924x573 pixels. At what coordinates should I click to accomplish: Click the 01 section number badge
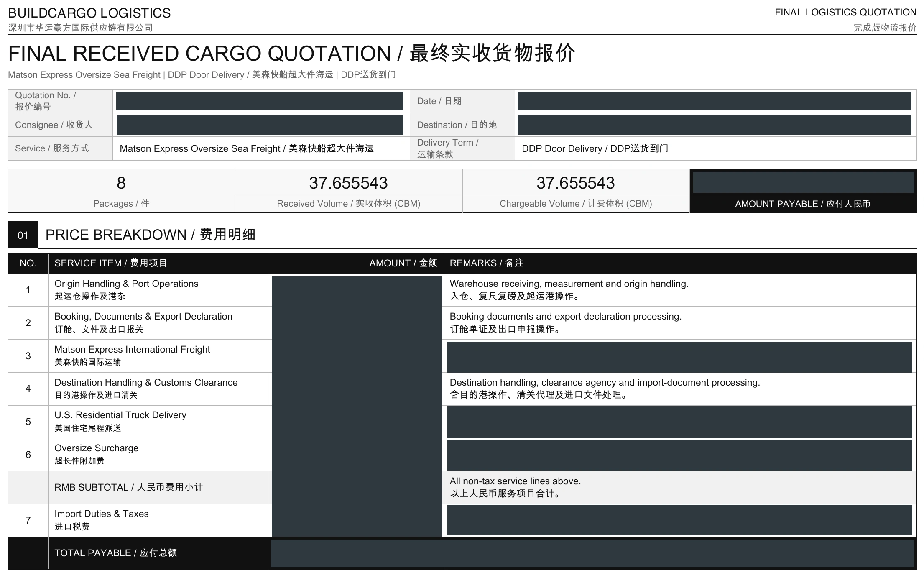23,235
